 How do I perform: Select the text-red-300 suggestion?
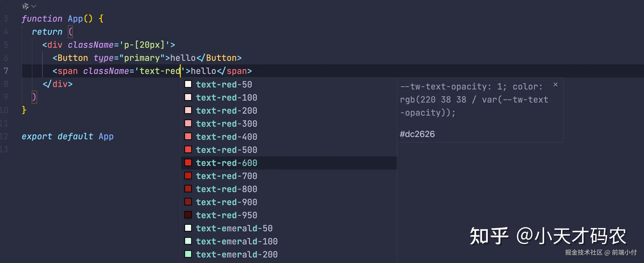pos(226,124)
